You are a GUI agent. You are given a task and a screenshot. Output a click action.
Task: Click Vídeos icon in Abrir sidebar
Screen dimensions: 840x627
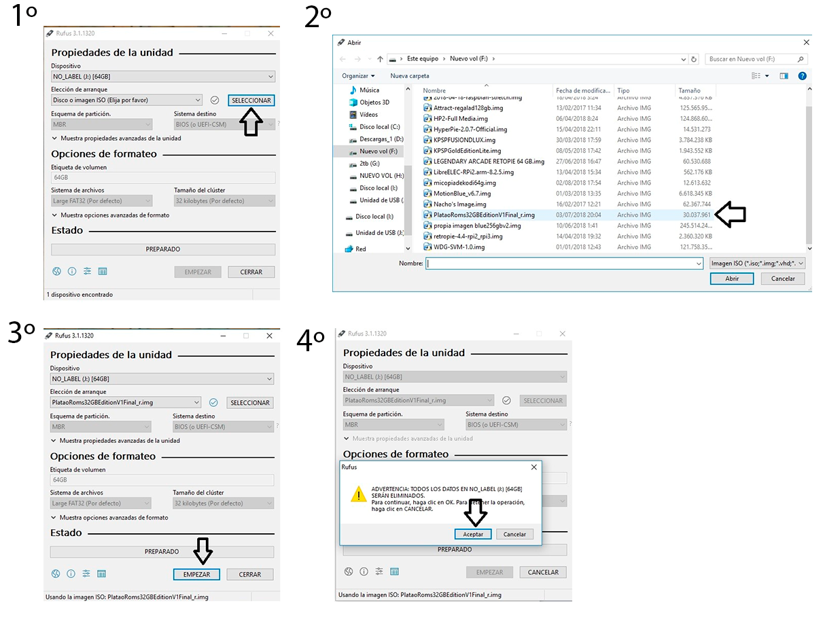pyautogui.click(x=353, y=115)
